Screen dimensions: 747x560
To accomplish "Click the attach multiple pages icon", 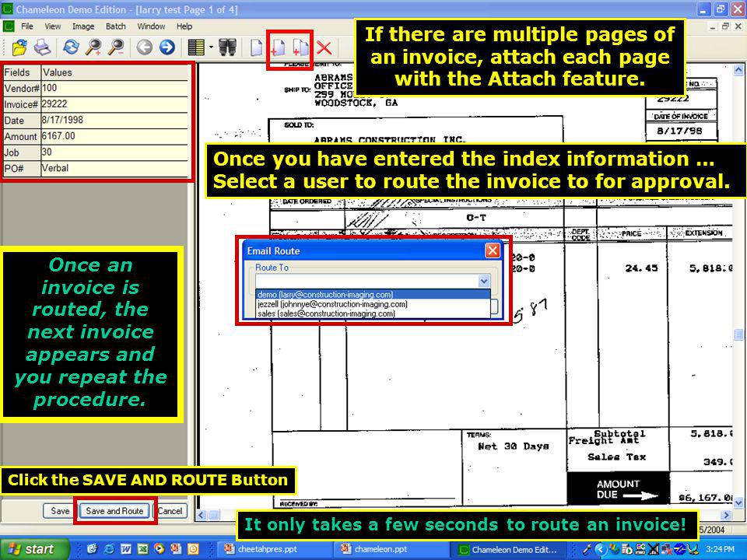I will coord(300,47).
